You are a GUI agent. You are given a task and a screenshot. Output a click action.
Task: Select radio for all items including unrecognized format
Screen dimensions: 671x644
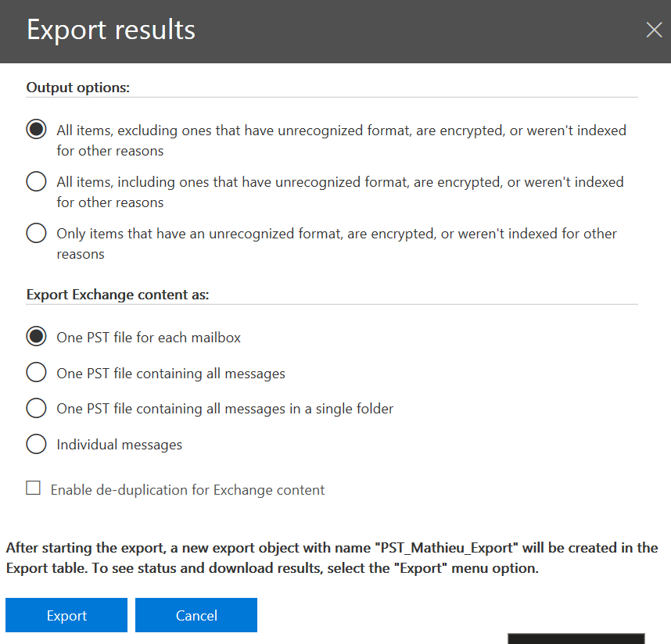click(x=37, y=181)
